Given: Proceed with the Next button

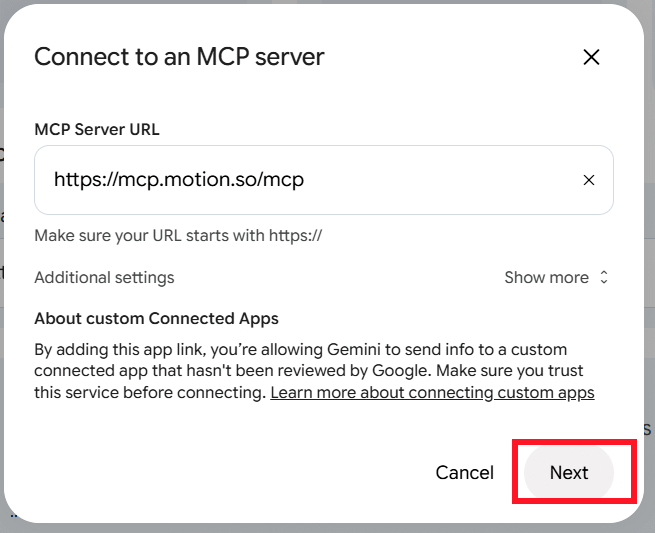Looking at the screenshot, I should [569, 472].
